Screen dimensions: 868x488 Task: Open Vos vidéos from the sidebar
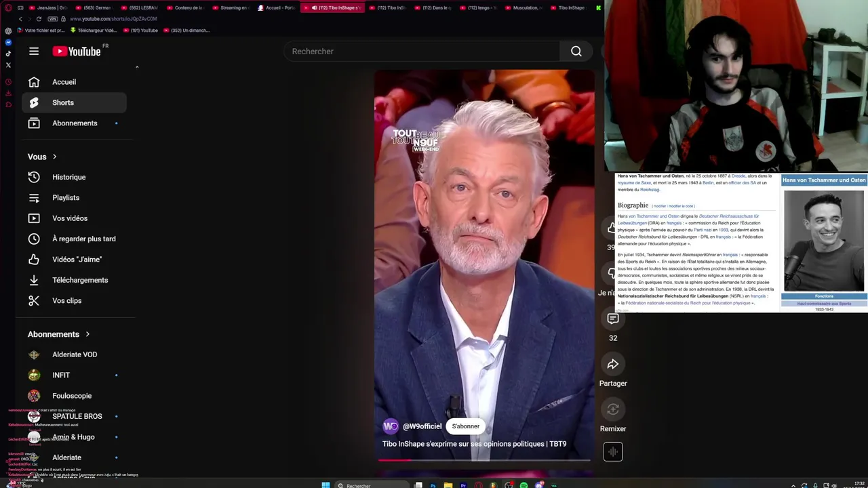point(74,218)
